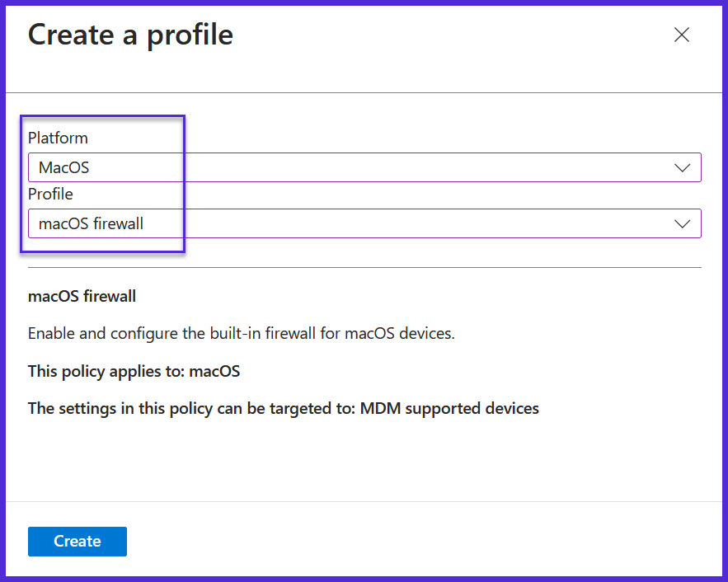Image resolution: width=728 pixels, height=582 pixels.
Task: Click the 'Create a profile' heading
Action: click(x=130, y=35)
